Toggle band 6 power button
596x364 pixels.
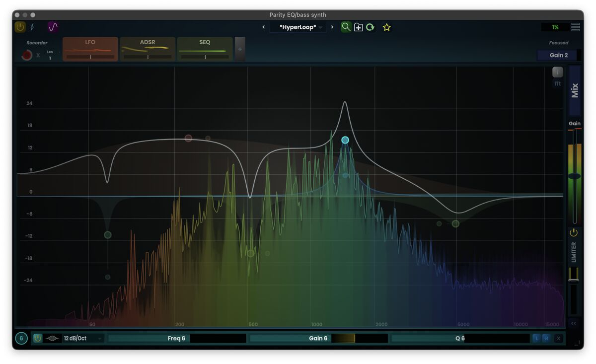click(38, 338)
